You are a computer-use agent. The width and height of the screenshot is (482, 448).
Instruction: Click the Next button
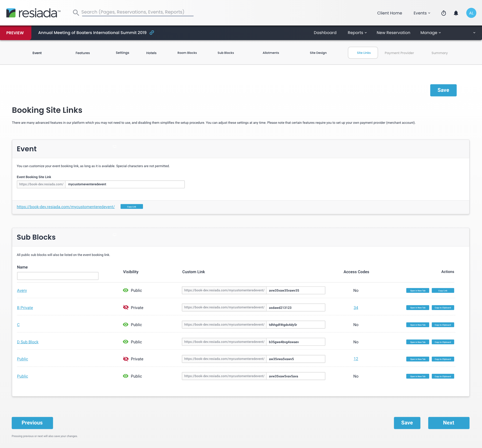tap(448, 423)
